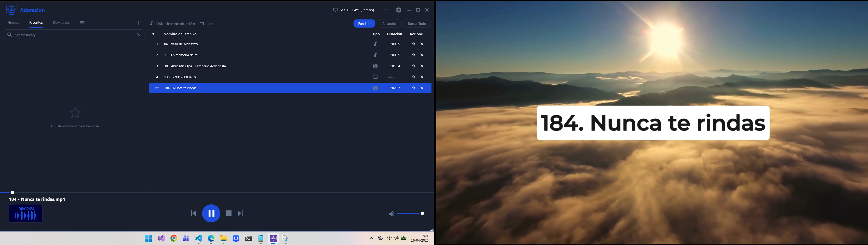The width and height of the screenshot is (868, 245).
Task: Enable Aleatorio shuffle playback
Action: pyautogui.click(x=389, y=23)
